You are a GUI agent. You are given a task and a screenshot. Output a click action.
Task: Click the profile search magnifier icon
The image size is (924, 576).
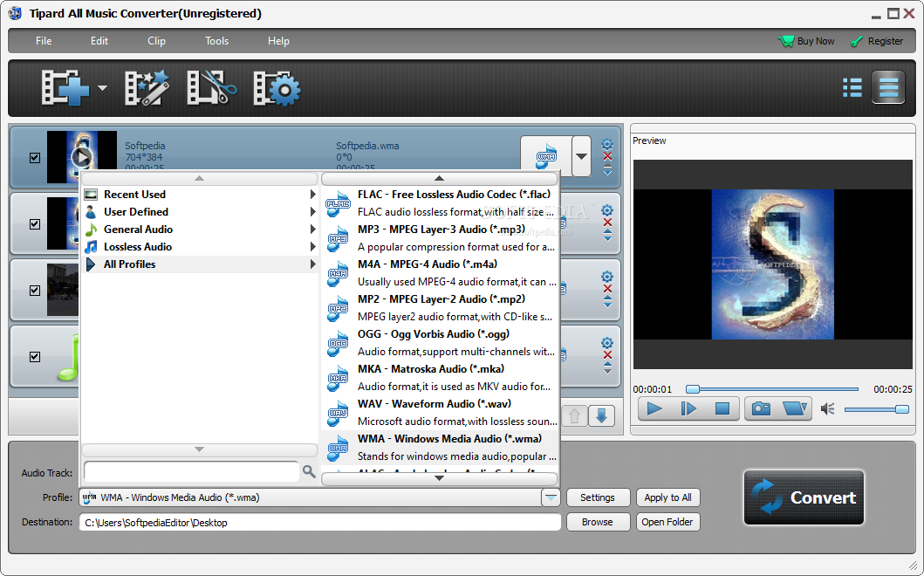[309, 471]
